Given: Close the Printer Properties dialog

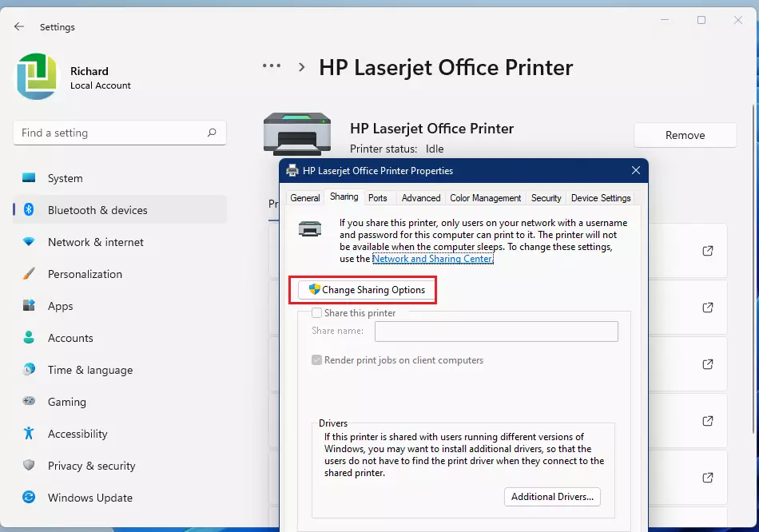Looking at the screenshot, I should click(x=636, y=170).
